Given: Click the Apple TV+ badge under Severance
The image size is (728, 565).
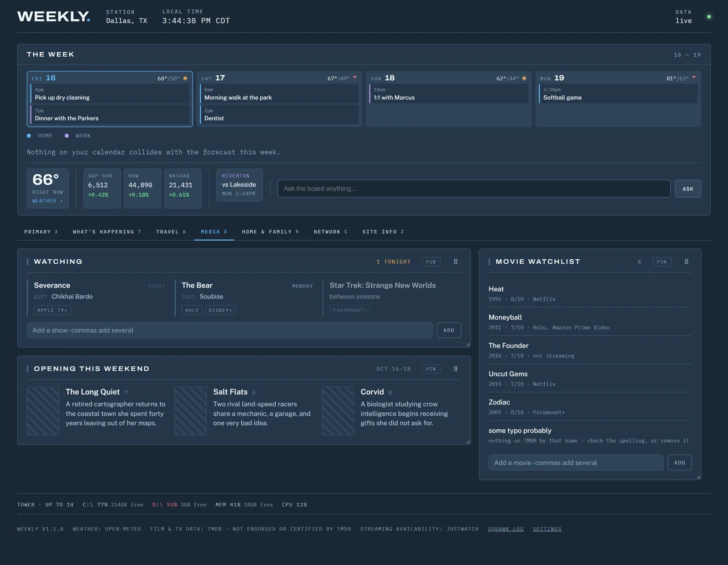Looking at the screenshot, I should pos(52,310).
